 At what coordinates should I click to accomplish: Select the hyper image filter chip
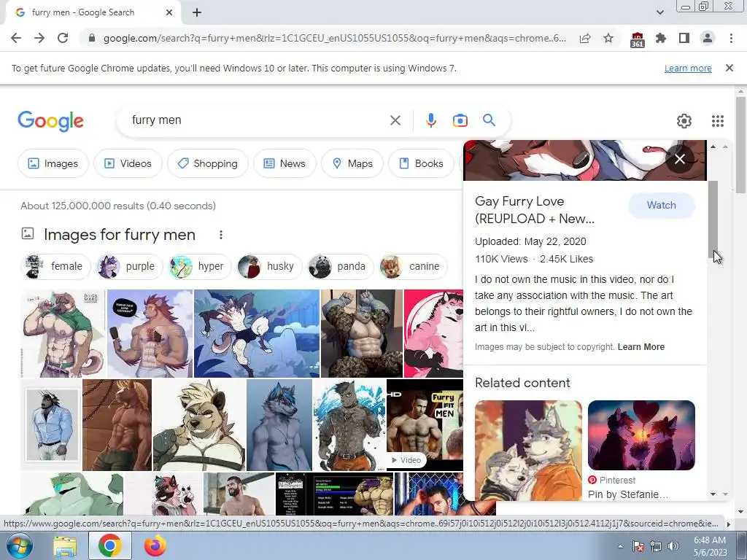tap(200, 266)
